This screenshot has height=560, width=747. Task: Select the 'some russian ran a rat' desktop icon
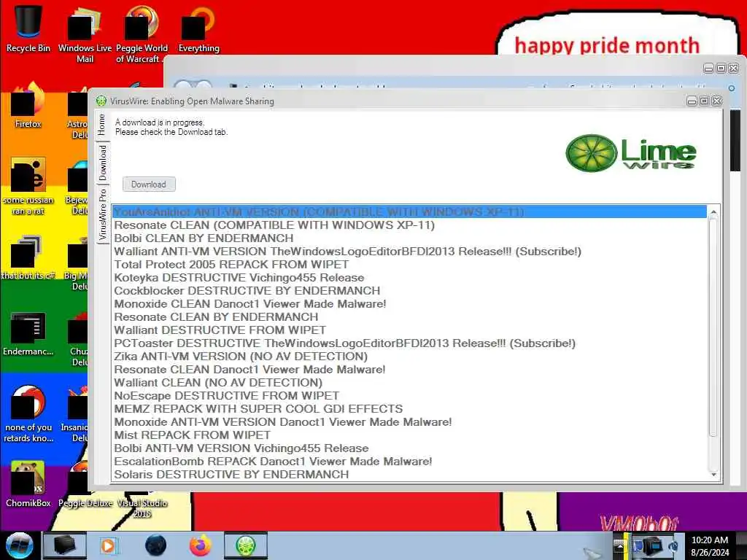click(28, 186)
